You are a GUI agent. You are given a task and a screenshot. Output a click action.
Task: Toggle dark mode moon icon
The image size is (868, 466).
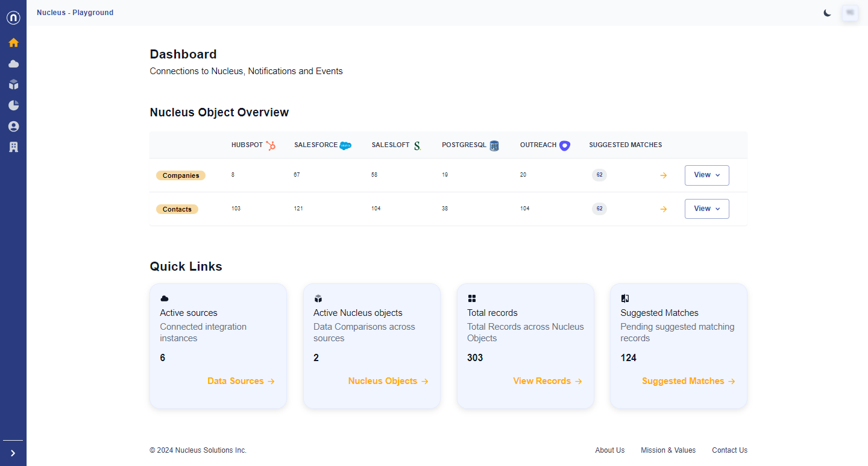point(828,13)
